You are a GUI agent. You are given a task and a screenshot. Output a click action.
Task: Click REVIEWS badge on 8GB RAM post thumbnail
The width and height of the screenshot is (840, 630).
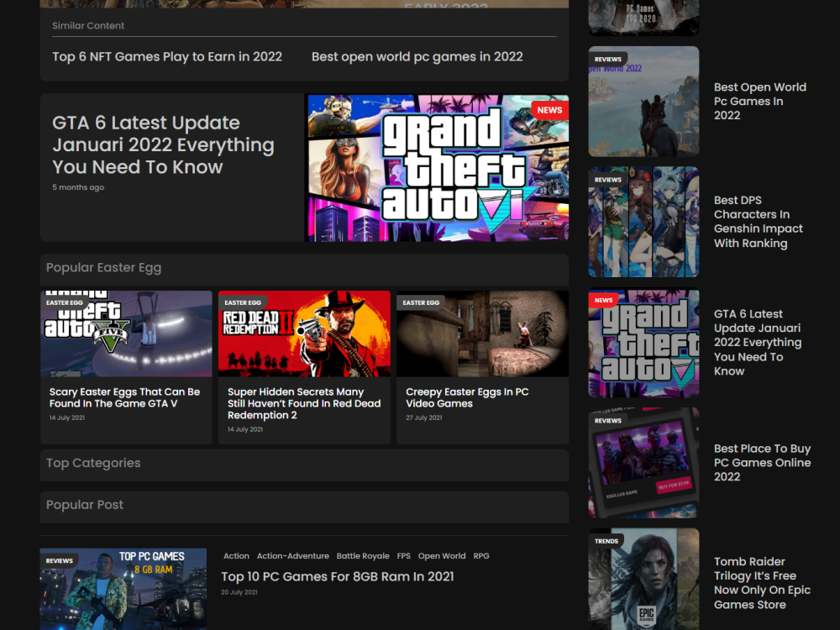[x=59, y=560]
